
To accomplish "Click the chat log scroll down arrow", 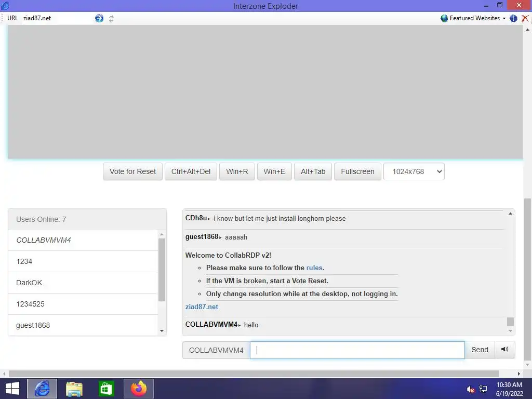I will [x=510, y=331].
